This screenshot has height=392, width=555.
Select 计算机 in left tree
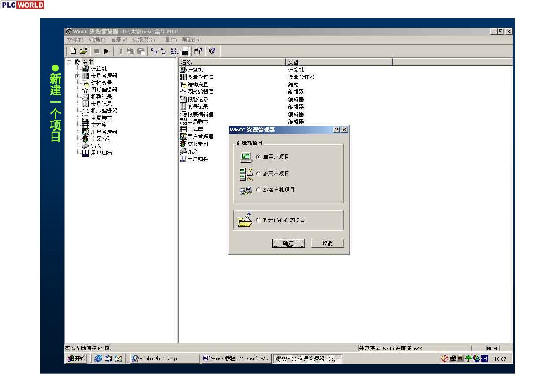pos(99,69)
